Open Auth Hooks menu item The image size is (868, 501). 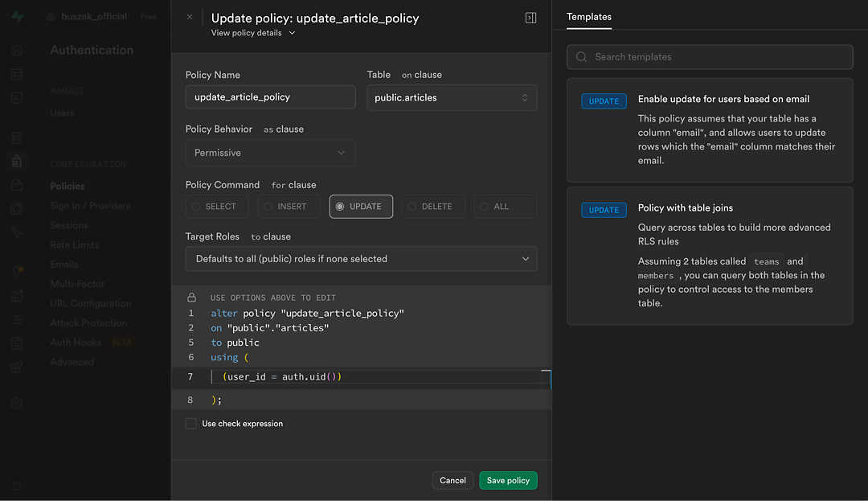[x=76, y=343]
